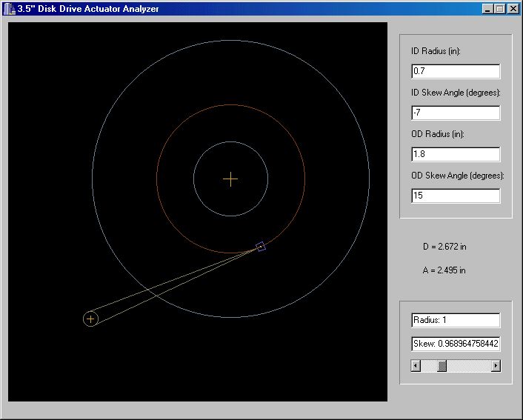Click the ID Skew Angle (degrees) label

(x=456, y=93)
